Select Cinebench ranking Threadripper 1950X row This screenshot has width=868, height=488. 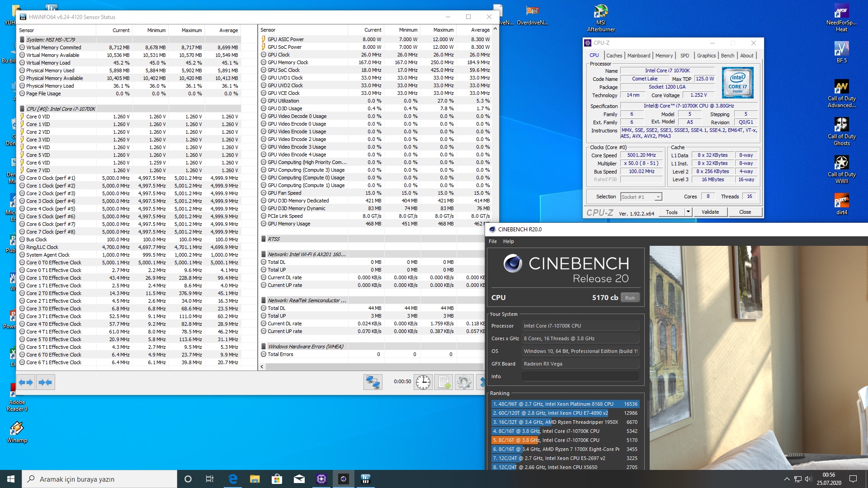[565, 422]
